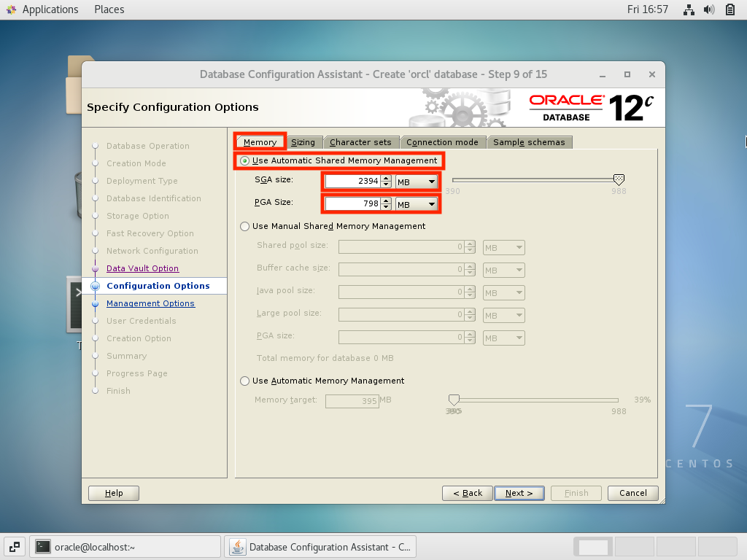Image resolution: width=747 pixels, height=560 pixels.
Task: Increase PGA Size using up spinner arrow
Action: pyautogui.click(x=387, y=201)
